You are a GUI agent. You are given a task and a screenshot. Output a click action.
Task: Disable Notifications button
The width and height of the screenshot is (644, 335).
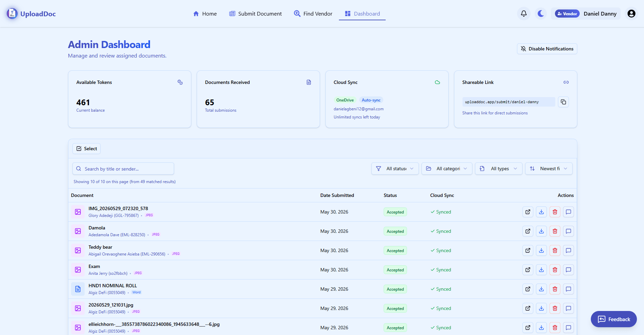pos(547,49)
